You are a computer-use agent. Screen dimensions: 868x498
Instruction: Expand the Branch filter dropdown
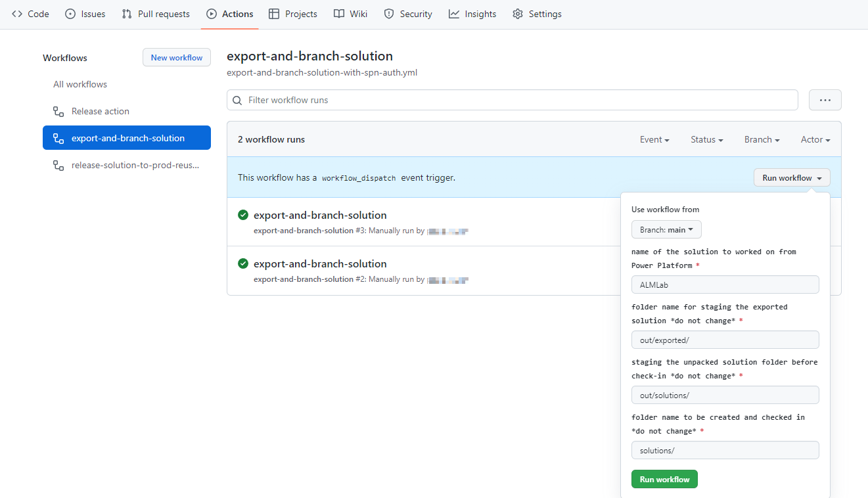[762, 139]
